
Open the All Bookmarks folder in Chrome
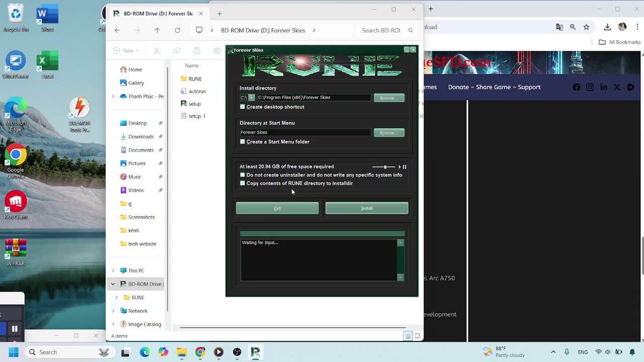click(619, 42)
